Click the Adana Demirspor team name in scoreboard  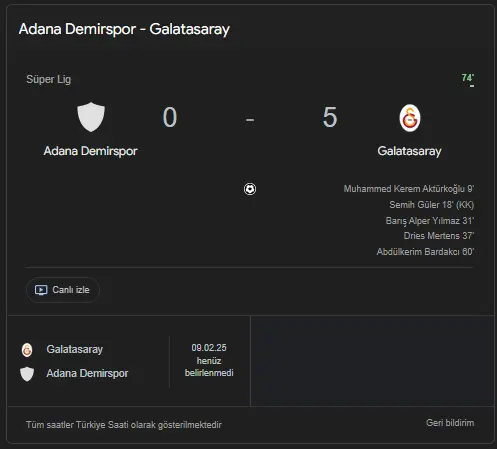(x=91, y=151)
